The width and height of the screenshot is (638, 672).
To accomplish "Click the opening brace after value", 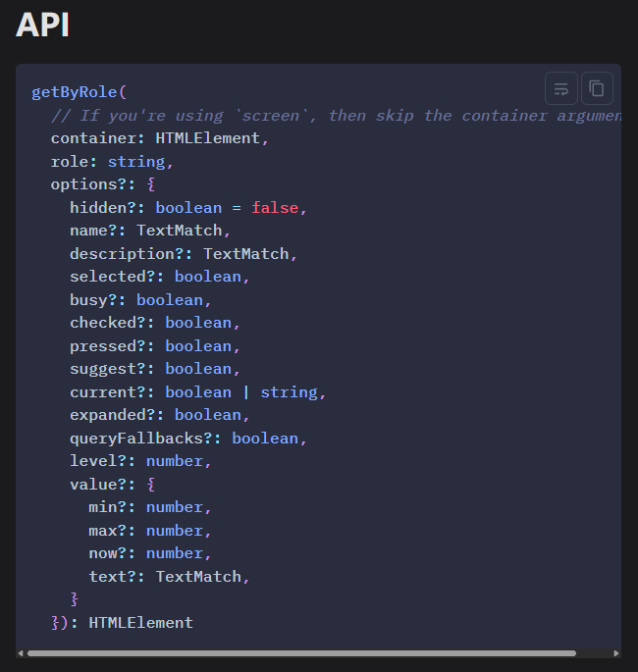I will pyautogui.click(x=151, y=484).
